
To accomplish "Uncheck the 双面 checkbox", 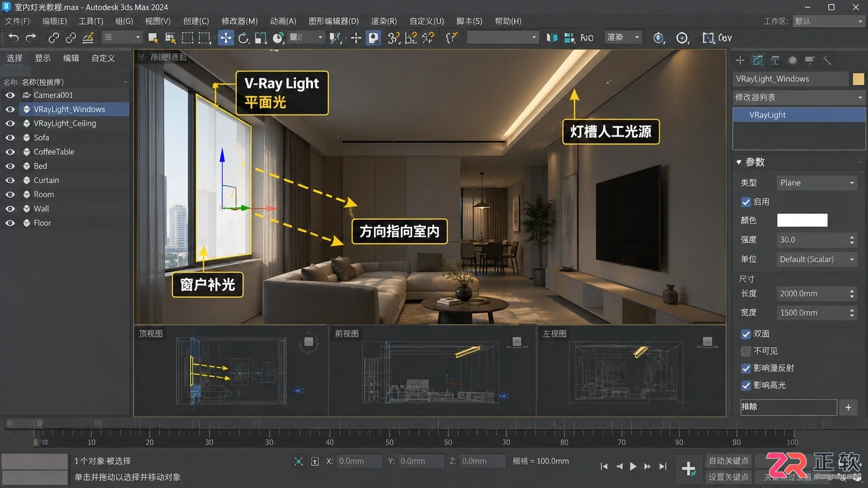I will pos(746,334).
